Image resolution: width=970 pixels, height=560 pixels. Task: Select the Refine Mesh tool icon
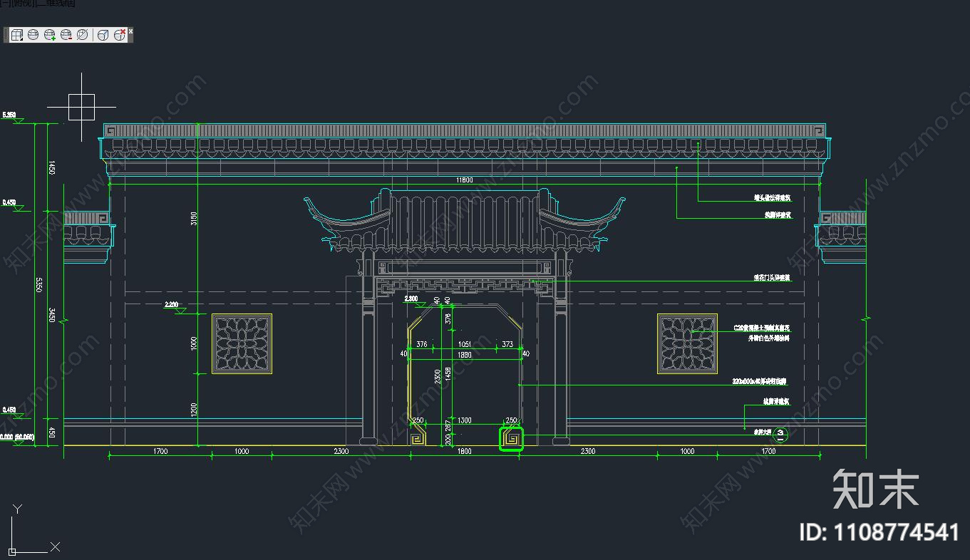point(83,35)
